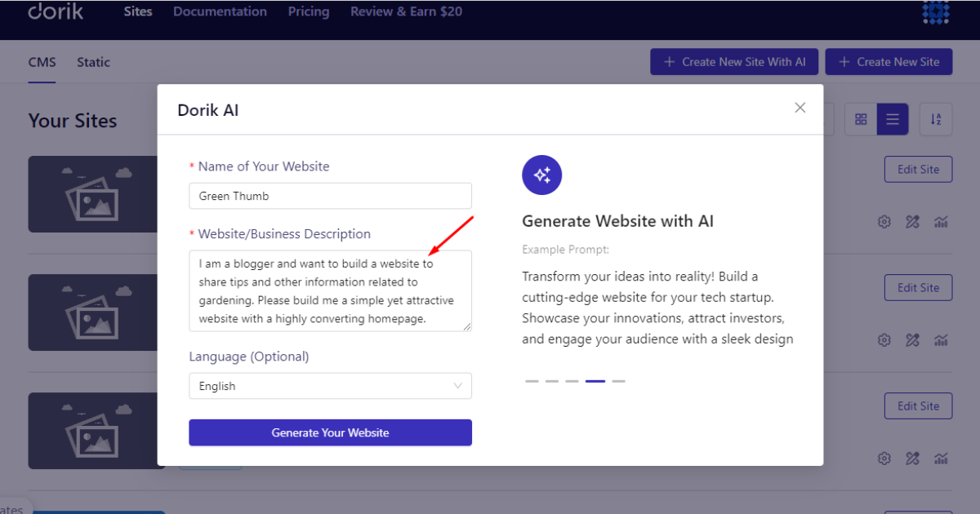Click Create New Site With AI button

[x=734, y=62]
